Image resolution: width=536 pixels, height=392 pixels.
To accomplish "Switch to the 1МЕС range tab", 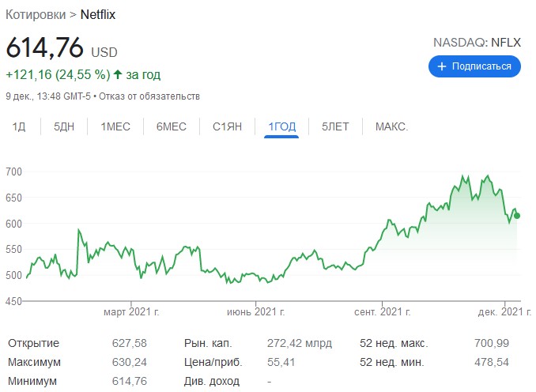I will pyautogui.click(x=115, y=126).
